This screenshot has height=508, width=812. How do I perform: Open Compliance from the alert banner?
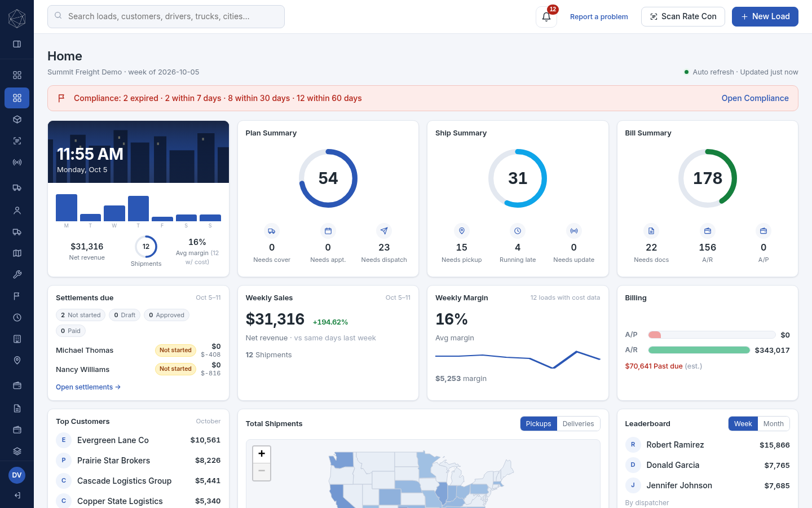click(x=755, y=98)
